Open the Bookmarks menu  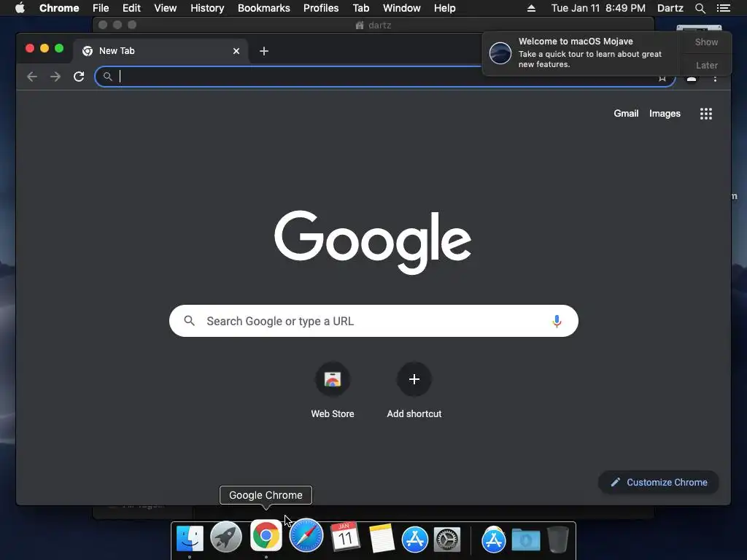[x=263, y=8]
